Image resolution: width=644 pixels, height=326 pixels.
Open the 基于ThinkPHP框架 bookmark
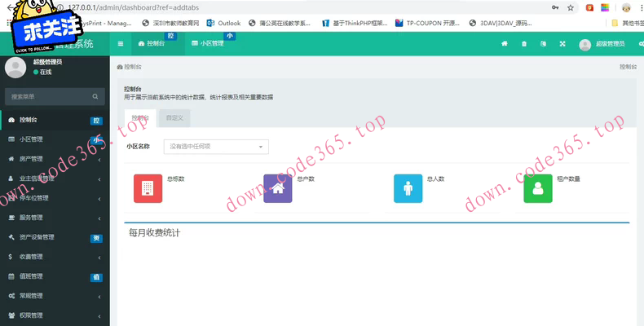(355, 23)
